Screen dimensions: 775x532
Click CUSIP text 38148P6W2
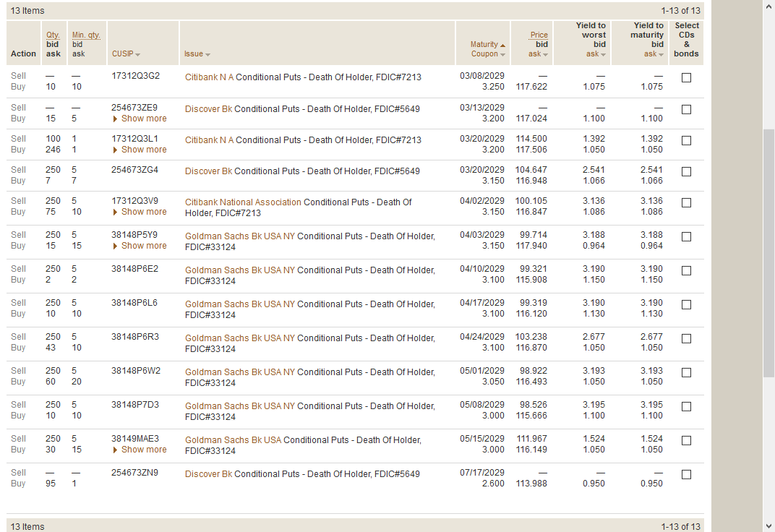(136, 371)
